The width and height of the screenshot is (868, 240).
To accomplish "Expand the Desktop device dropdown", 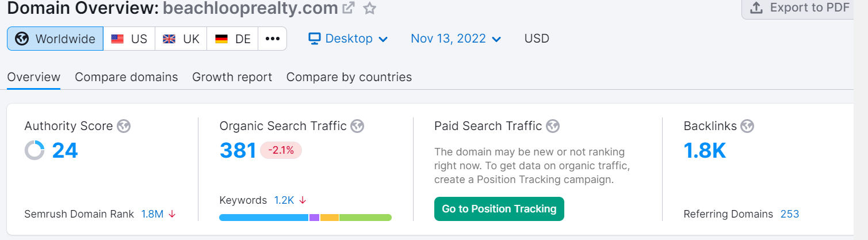I will (348, 39).
